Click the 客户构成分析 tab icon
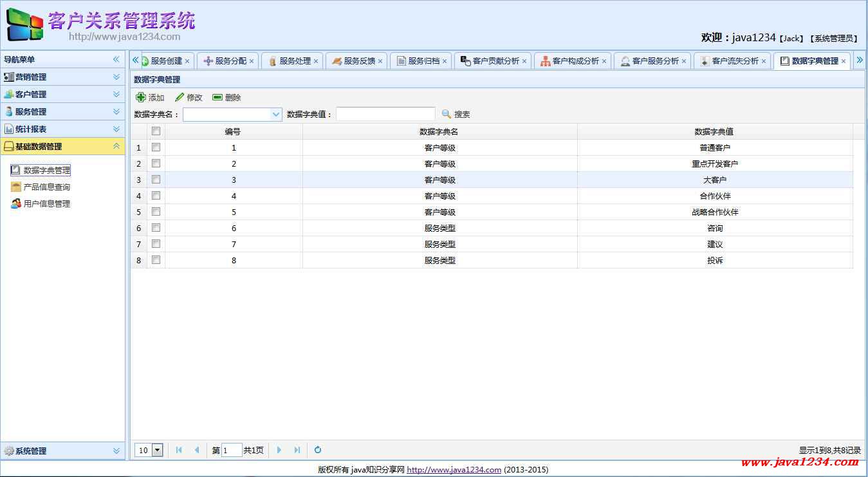Screen dimensions: 868x477 click(x=545, y=61)
